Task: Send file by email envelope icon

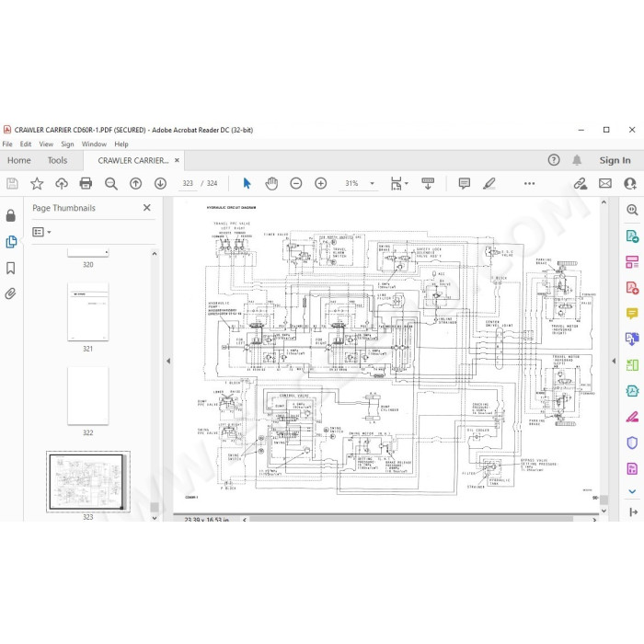Action: pos(605,183)
